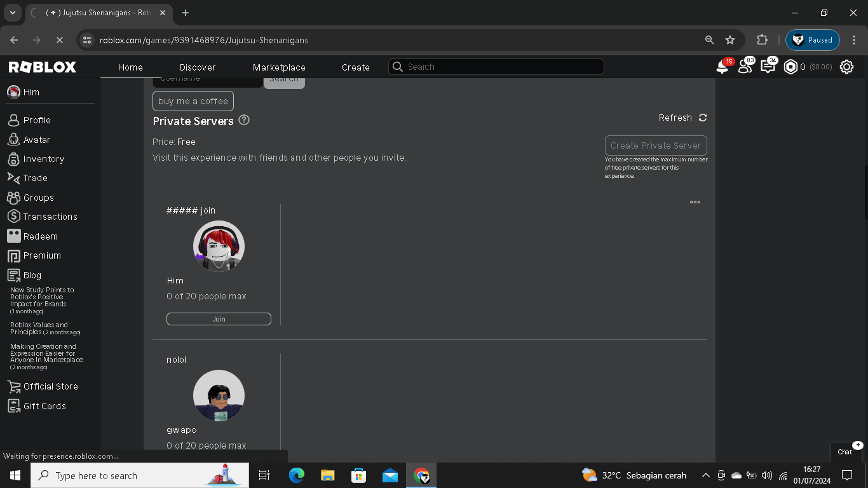Click the buy me a coffee button

click(x=193, y=101)
